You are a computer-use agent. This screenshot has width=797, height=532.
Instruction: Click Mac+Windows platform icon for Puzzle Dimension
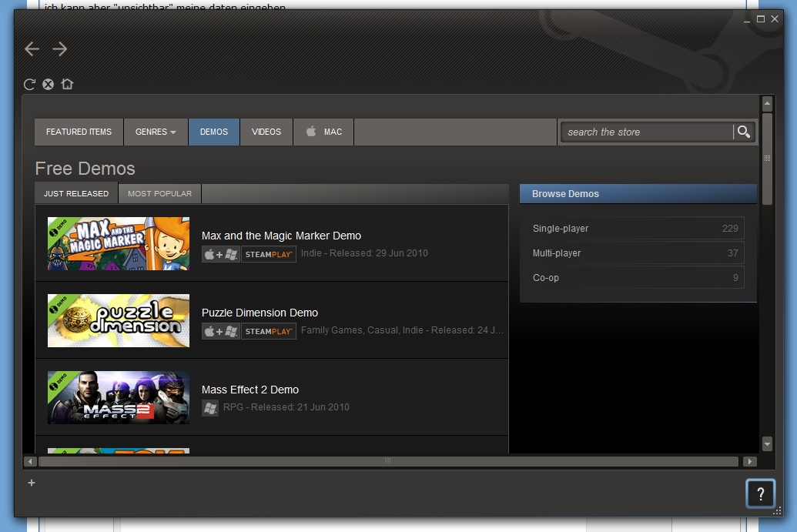220,331
